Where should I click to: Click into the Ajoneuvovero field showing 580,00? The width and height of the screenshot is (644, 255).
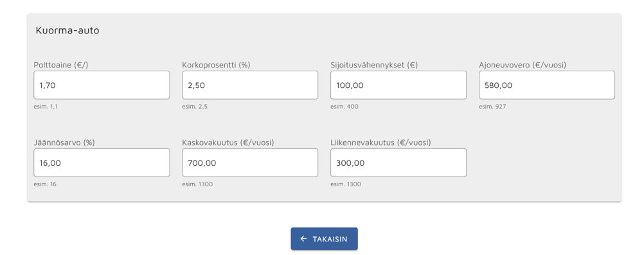point(547,85)
